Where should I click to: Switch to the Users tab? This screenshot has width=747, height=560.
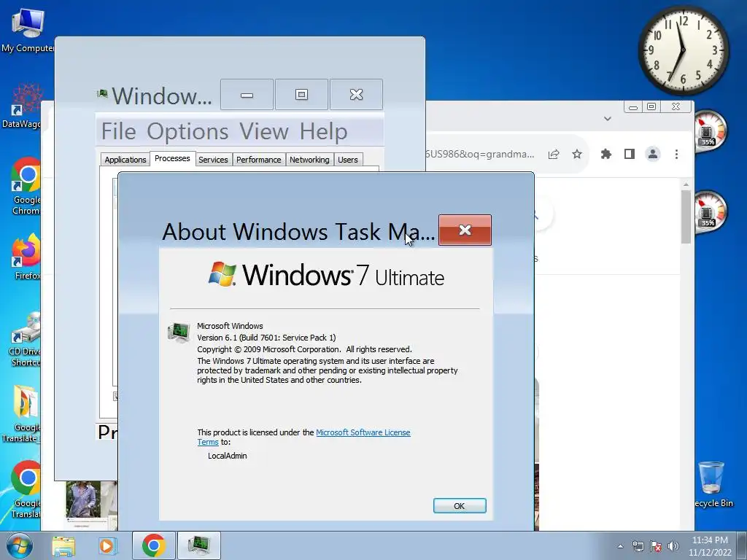coord(348,160)
